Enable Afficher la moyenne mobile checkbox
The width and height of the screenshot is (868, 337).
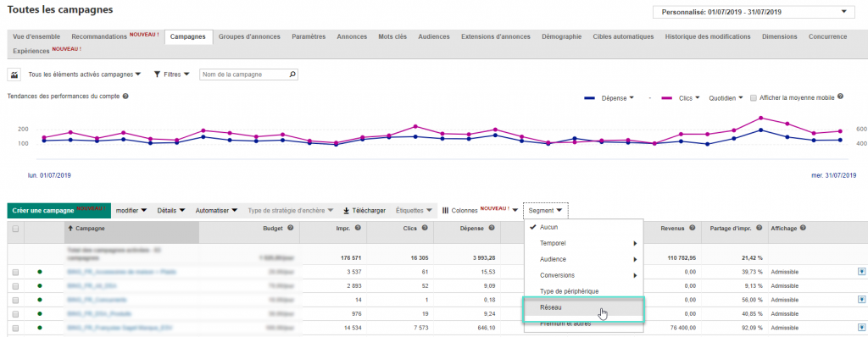(x=753, y=98)
